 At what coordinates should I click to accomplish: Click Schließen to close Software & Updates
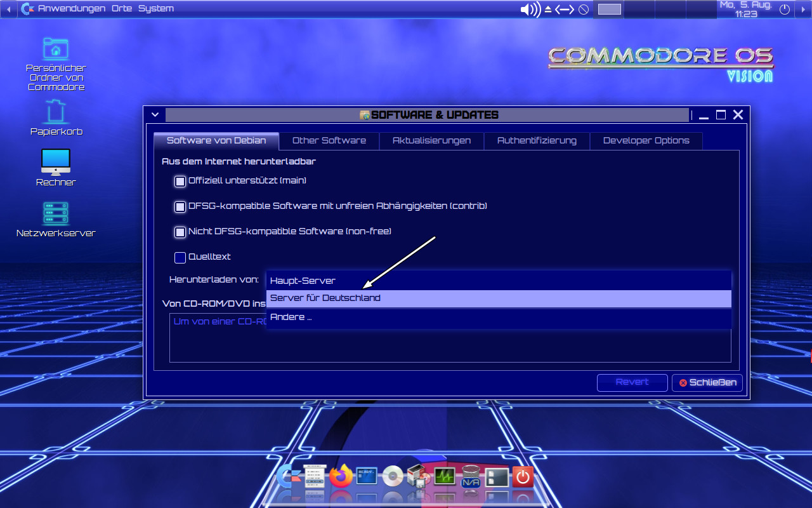(x=707, y=382)
